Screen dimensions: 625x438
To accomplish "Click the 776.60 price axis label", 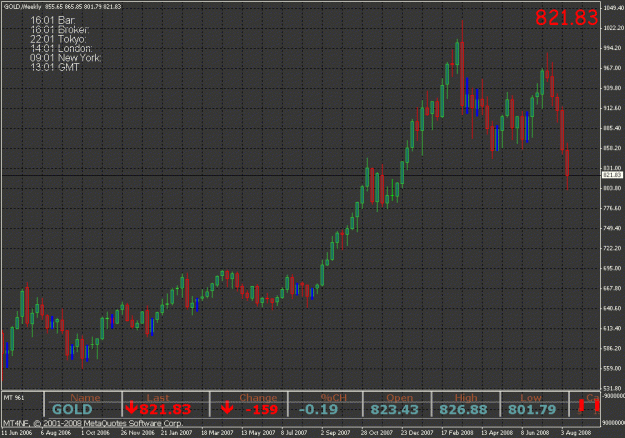I will (614, 208).
